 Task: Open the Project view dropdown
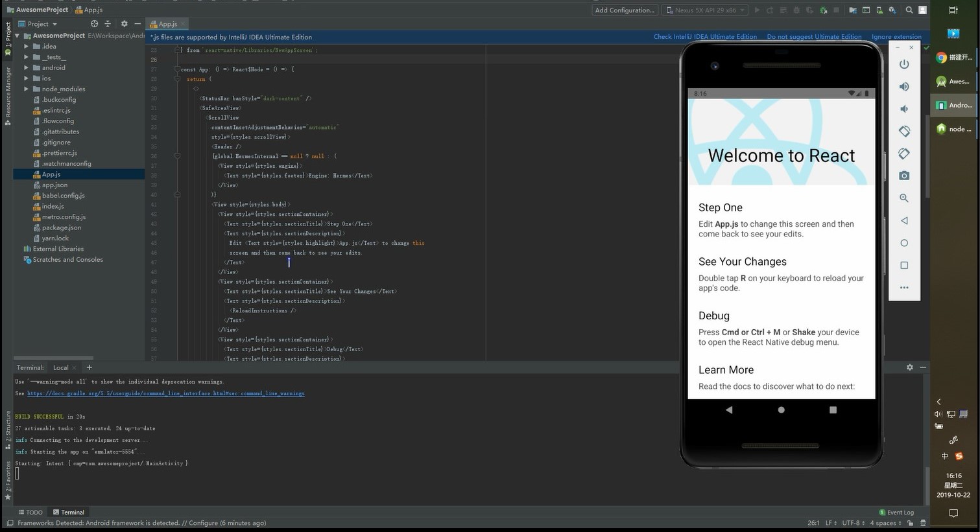coord(38,24)
